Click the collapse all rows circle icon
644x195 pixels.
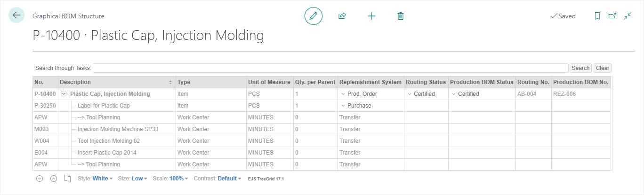point(54,179)
